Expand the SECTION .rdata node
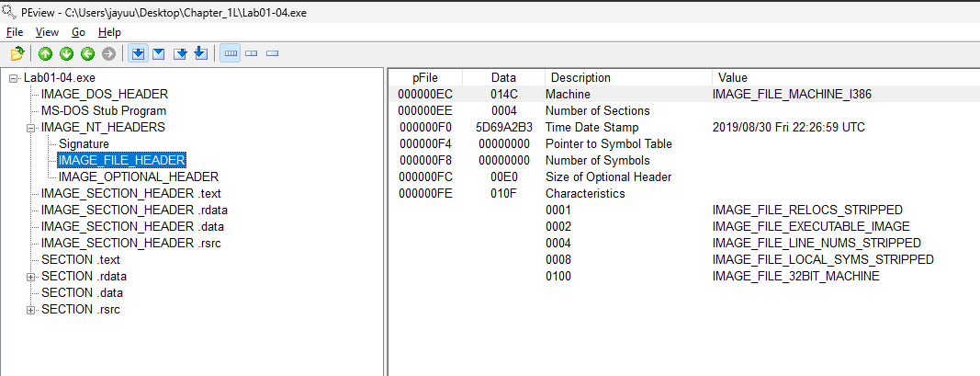980x376 pixels. pyautogui.click(x=30, y=277)
